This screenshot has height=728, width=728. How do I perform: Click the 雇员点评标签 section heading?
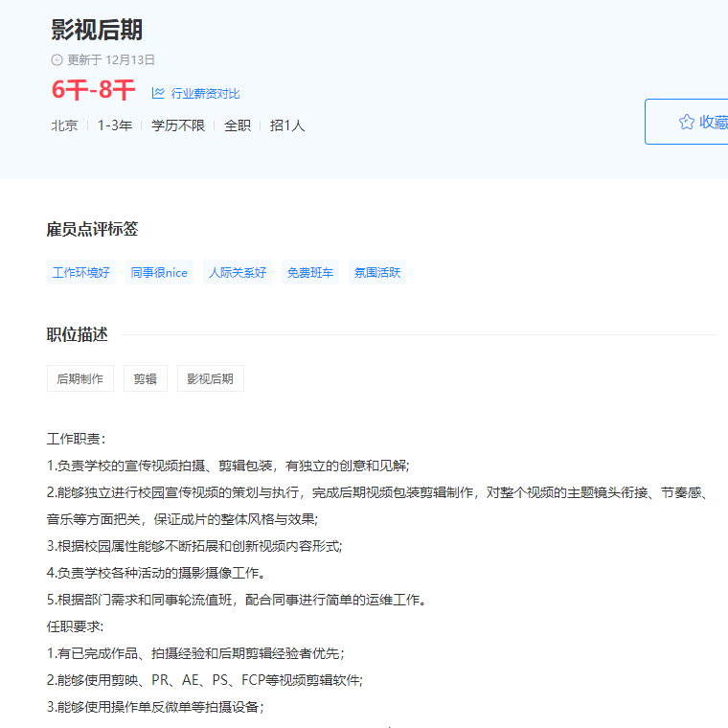92,229
